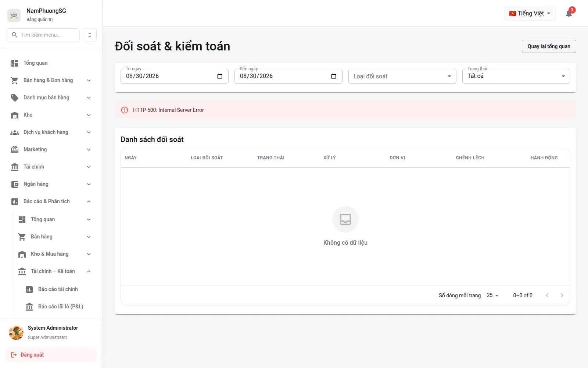This screenshot has height=368, width=588.
Task: Expand Kho & Mua hàng submenu
Action: point(55,254)
